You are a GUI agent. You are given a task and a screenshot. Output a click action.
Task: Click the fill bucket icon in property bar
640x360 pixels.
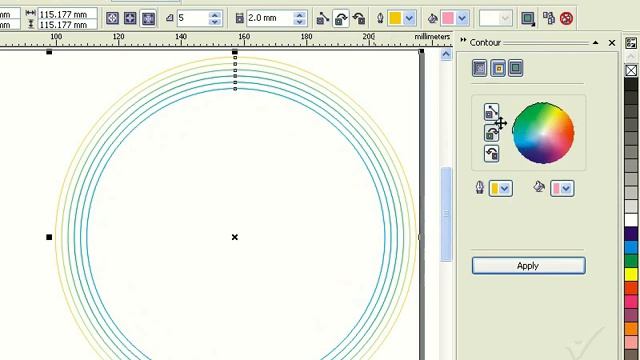pos(433,18)
